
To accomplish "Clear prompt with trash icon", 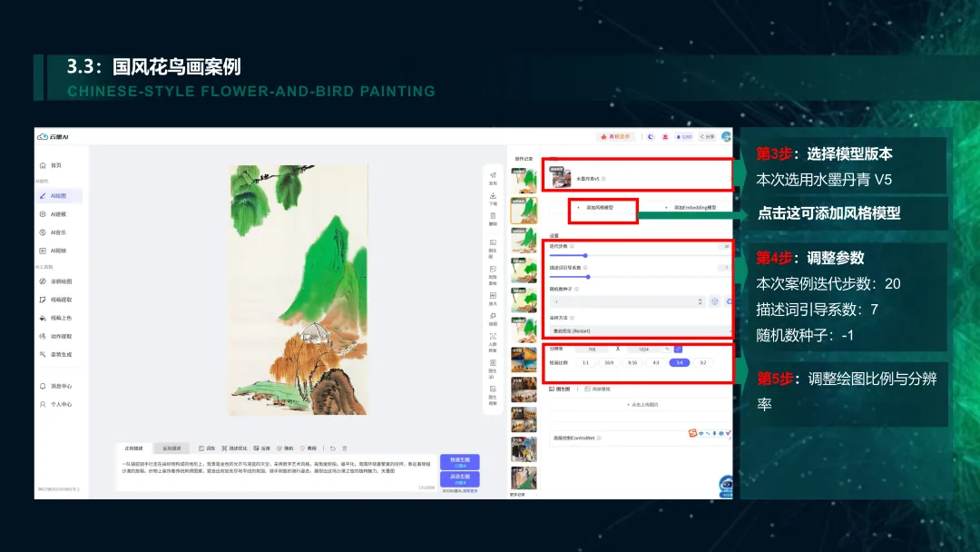I will pos(345,448).
